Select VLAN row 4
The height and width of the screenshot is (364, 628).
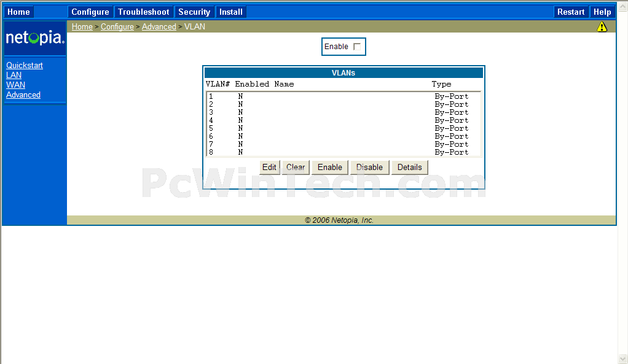click(343, 120)
